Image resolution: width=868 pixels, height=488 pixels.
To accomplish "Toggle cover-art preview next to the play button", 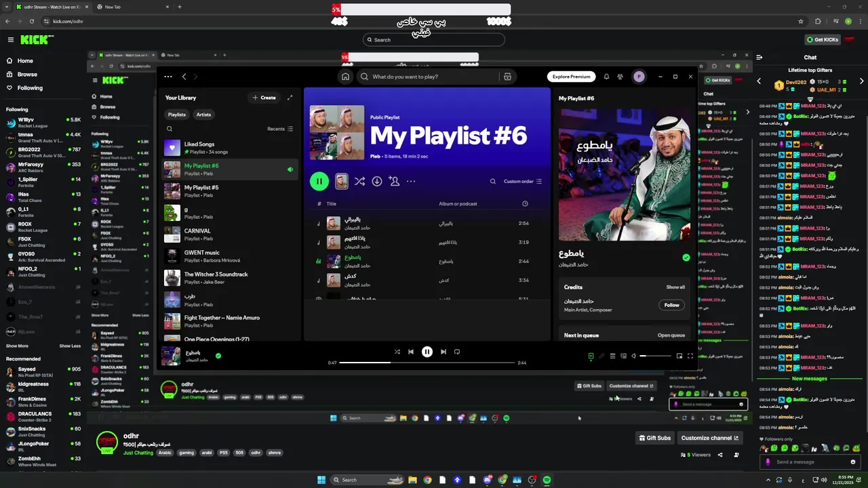I will [x=341, y=181].
